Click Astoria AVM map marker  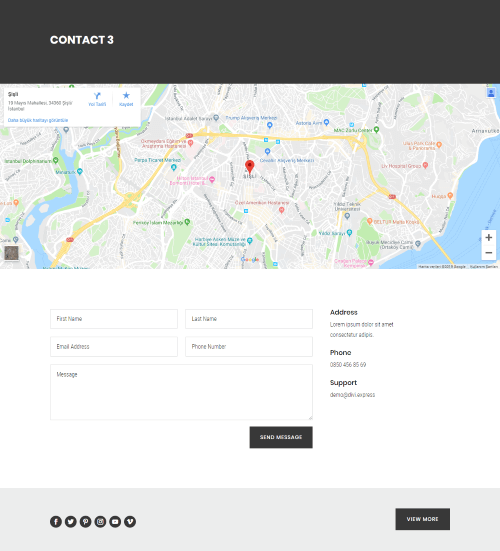326,122
